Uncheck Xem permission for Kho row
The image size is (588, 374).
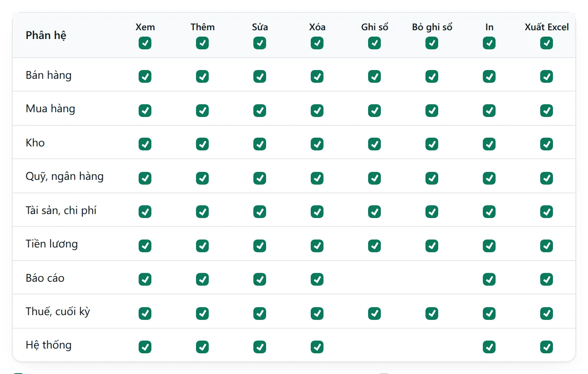click(145, 144)
